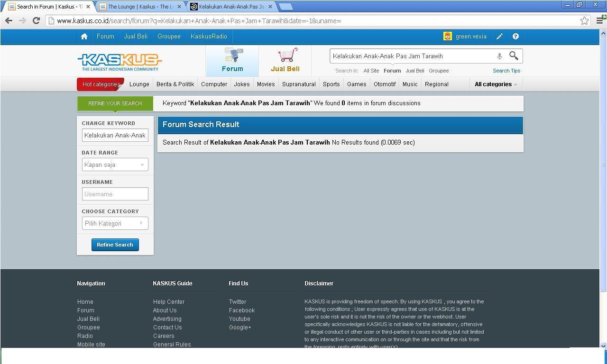This screenshot has height=364, width=607.
Task: Click the Refine Search button
Action: tap(115, 245)
